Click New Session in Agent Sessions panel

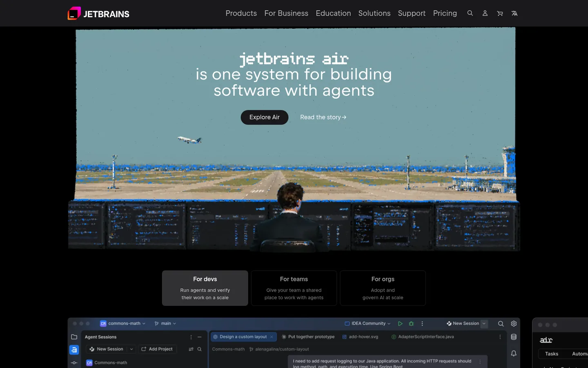[107, 349]
